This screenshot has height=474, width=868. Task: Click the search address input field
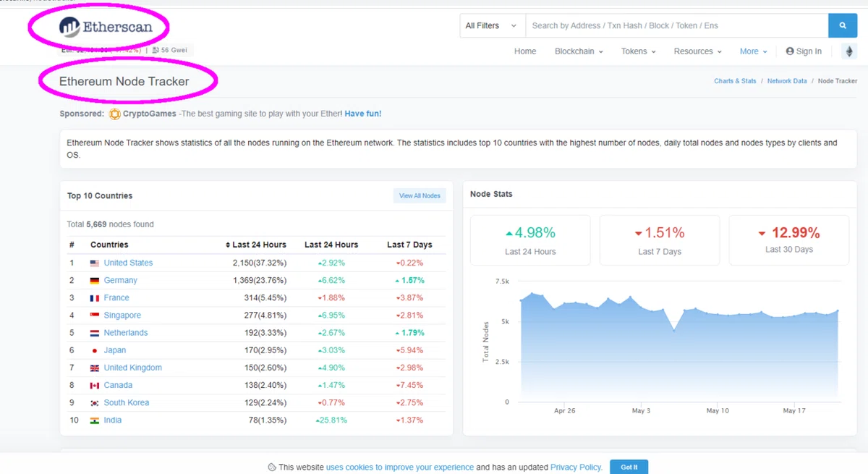click(x=676, y=25)
